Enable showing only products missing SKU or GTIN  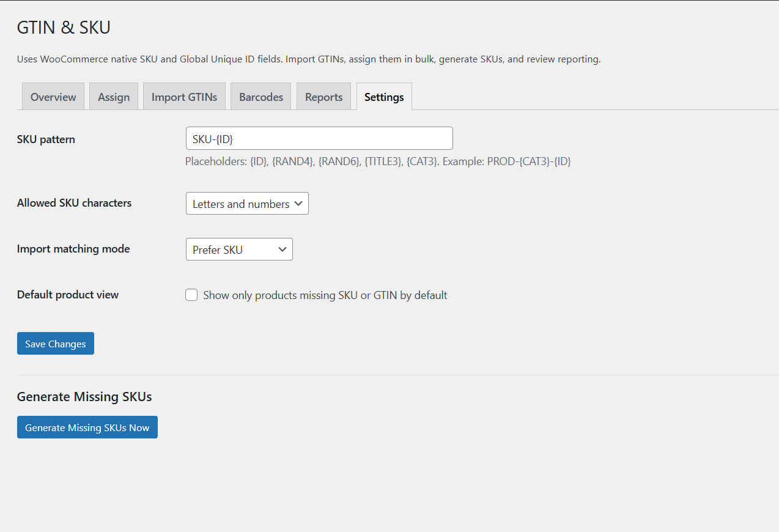click(x=191, y=294)
